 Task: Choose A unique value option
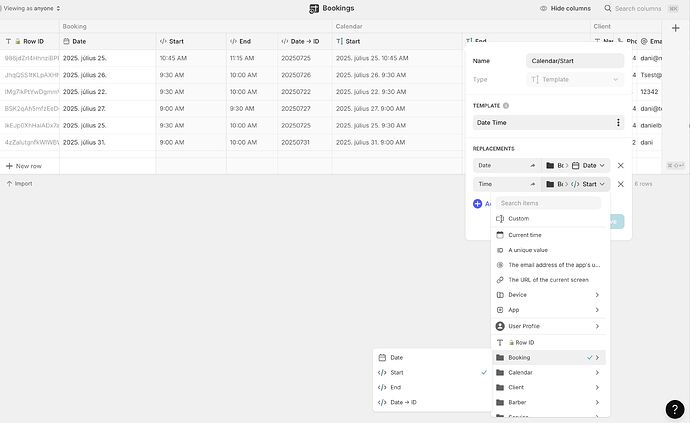550,250
